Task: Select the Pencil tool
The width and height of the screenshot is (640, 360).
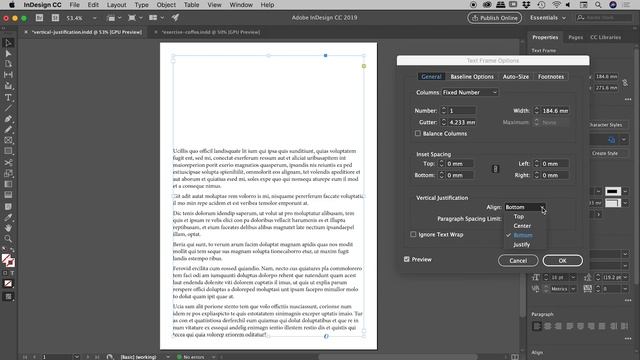Action: pyautogui.click(x=8, y=129)
